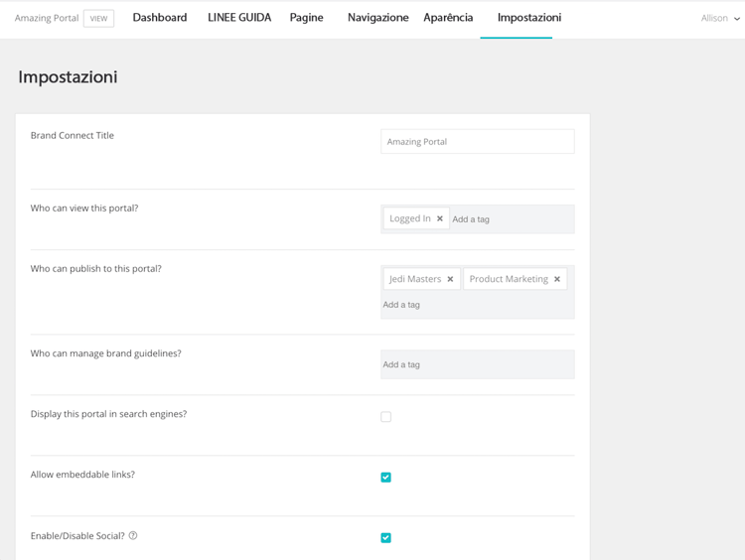Remove the Jedi Masters tag
Image resolution: width=745 pixels, height=560 pixels.
click(450, 280)
